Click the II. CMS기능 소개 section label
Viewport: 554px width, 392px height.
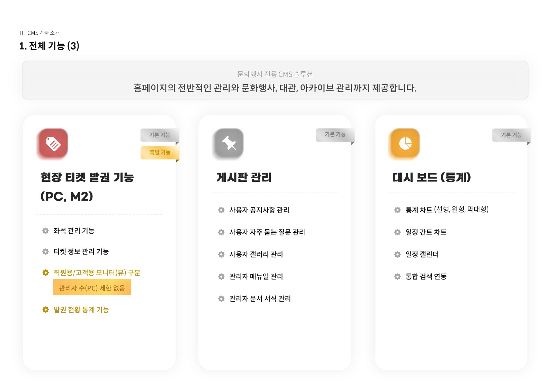pos(40,33)
